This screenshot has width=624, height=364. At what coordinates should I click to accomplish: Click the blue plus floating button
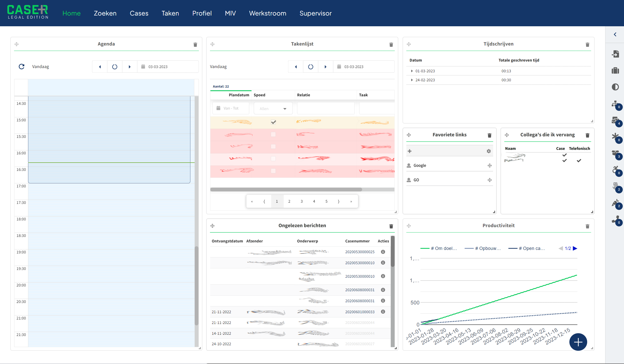[x=578, y=342]
